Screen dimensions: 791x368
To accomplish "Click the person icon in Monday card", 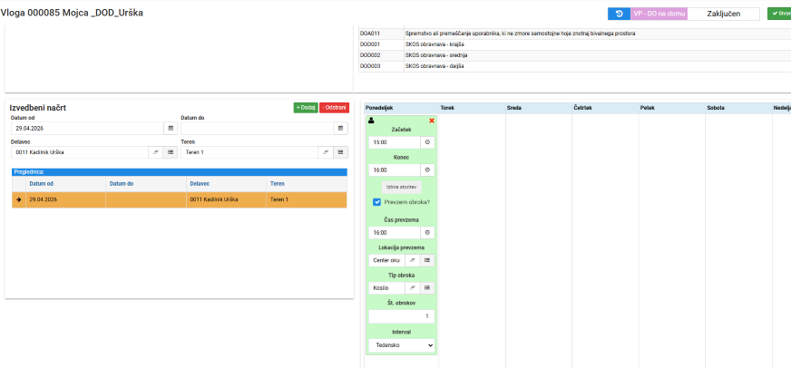I will coord(371,121).
